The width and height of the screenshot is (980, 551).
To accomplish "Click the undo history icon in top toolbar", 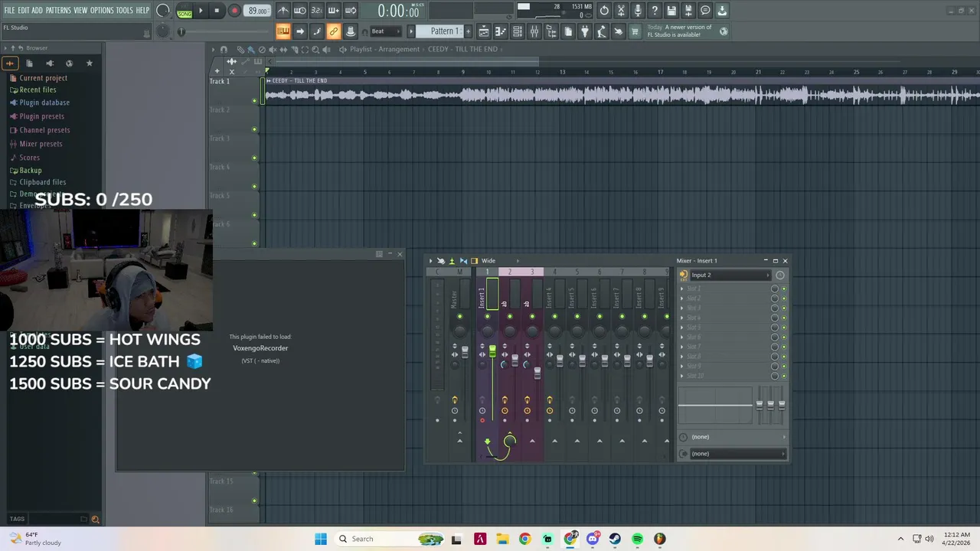I will coord(604,11).
